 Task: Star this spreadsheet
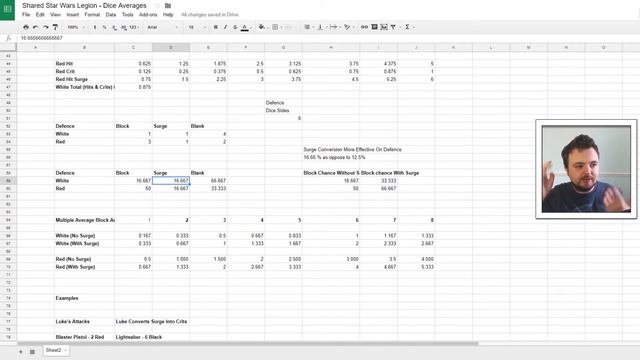point(157,6)
